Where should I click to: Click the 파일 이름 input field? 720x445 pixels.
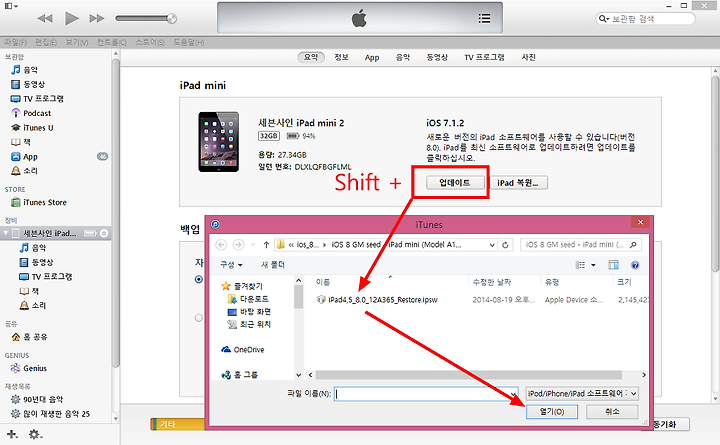[426, 394]
